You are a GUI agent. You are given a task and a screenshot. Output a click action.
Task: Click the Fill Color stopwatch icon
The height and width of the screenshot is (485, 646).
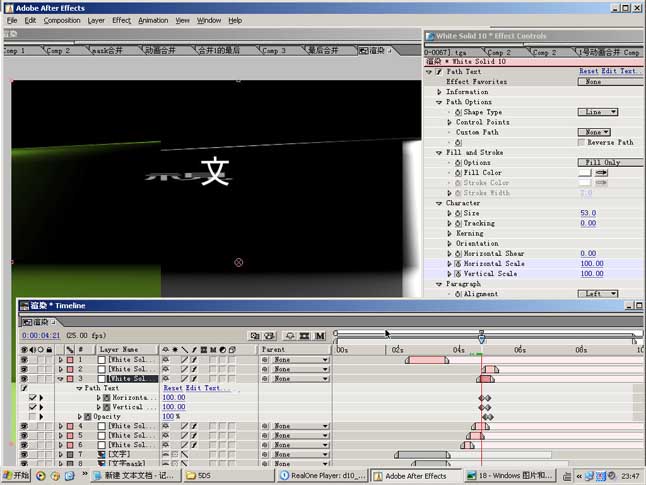click(x=458, y=173)
